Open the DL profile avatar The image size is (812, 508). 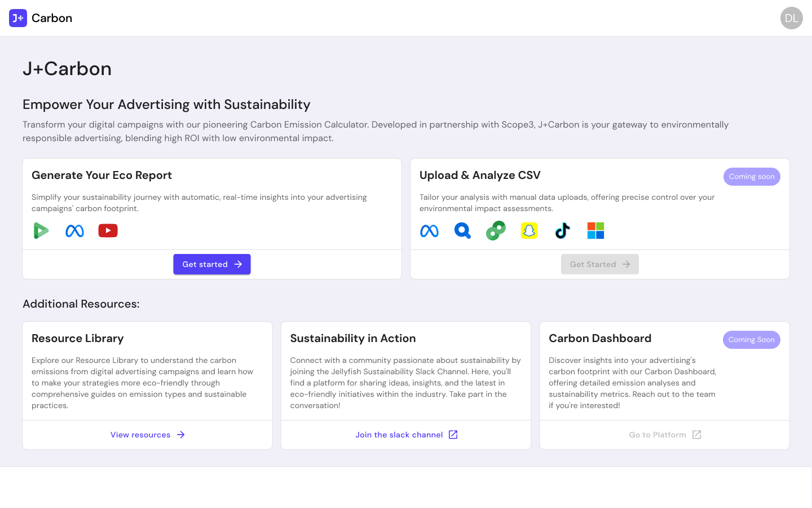tap(791, 17)
